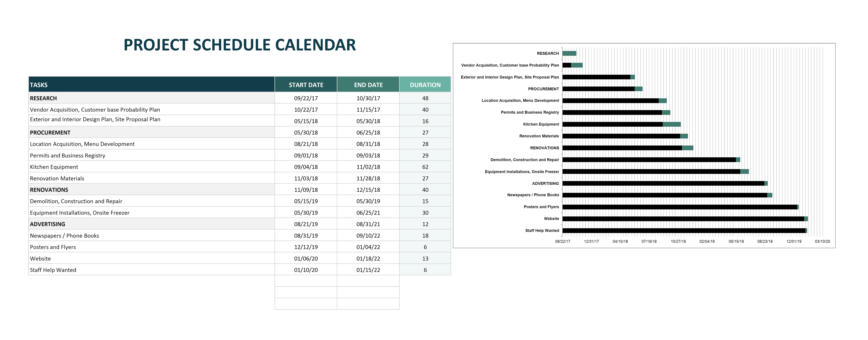This screenshot has width=868, height=340.
Task: Click end date 09/03/18 cell
Action: (x=368, y=155)
